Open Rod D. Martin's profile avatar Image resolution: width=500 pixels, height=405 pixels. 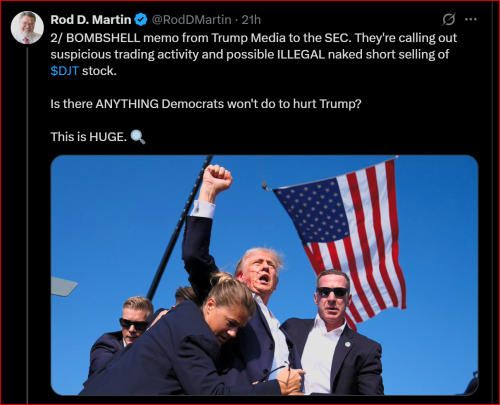point(27,27)
